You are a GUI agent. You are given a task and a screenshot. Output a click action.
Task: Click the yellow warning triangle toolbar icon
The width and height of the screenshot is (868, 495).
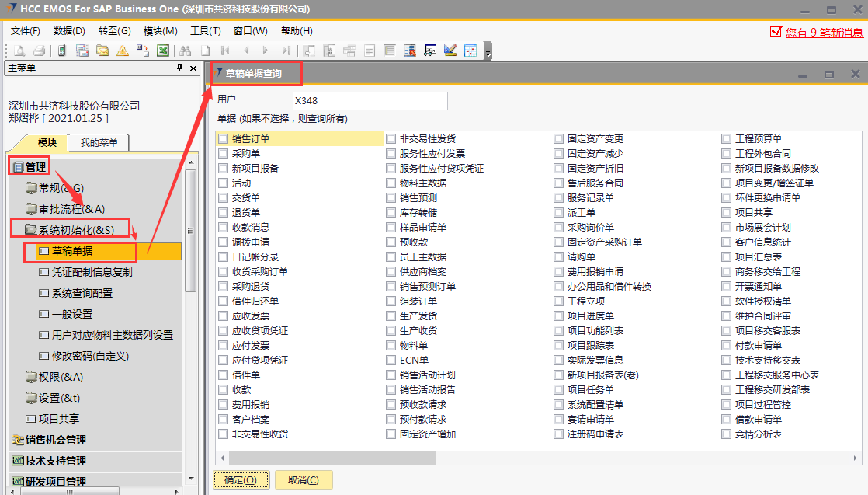[123, 51]
